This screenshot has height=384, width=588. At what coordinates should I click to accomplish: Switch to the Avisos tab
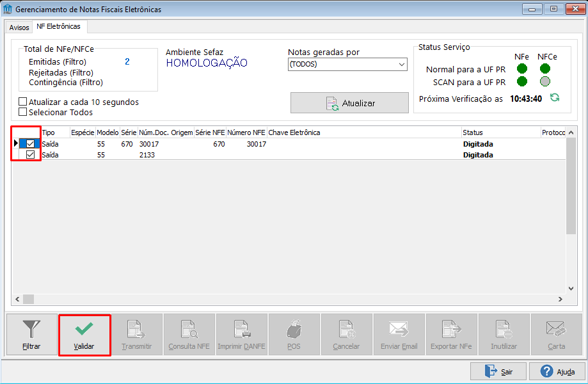coord(19,28)
